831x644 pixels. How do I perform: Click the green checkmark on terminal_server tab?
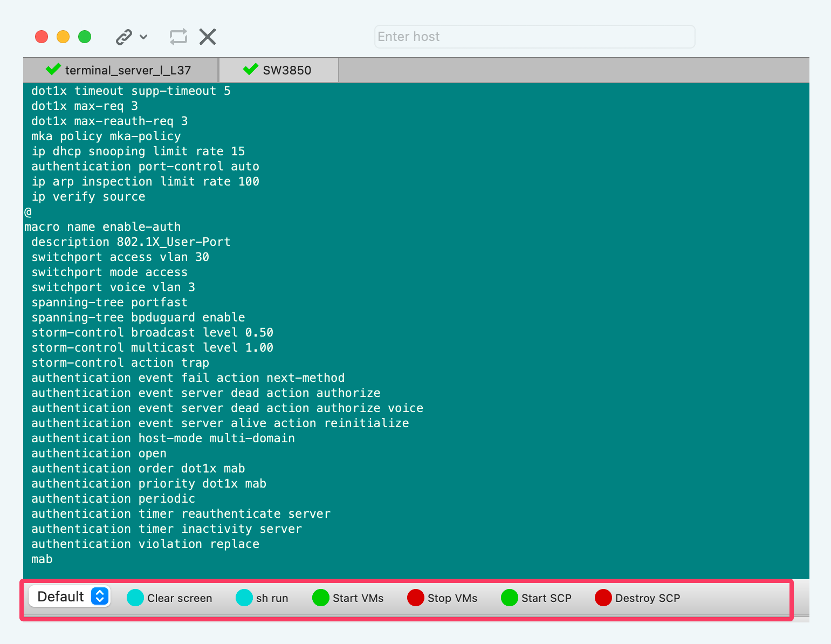pos(53,70)
